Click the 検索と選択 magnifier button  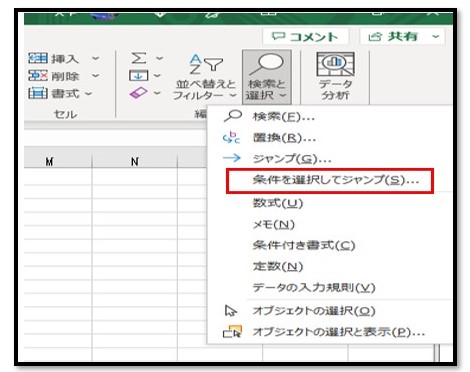[267, 77]
